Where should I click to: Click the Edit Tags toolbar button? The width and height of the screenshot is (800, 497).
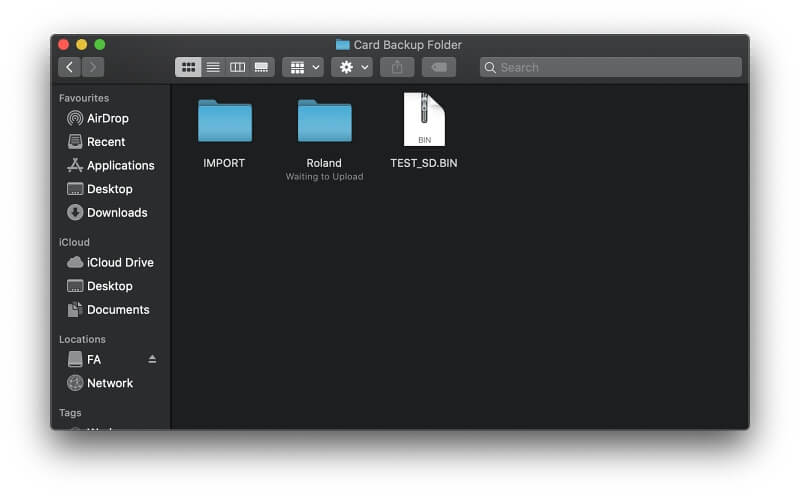tap(438, 67)
